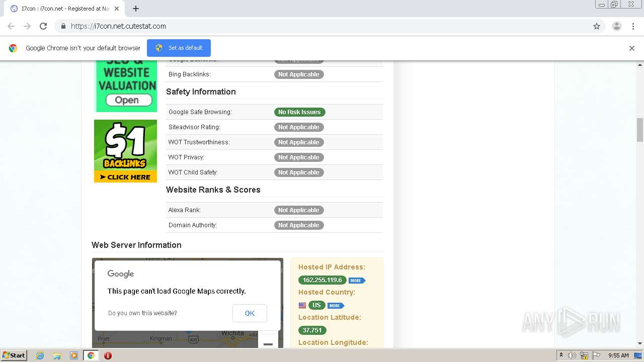This screenshot has width=644, height=362.
Task: Click WOT Trustworthiness Not Applicable badge
Action: tap(299, 142)
